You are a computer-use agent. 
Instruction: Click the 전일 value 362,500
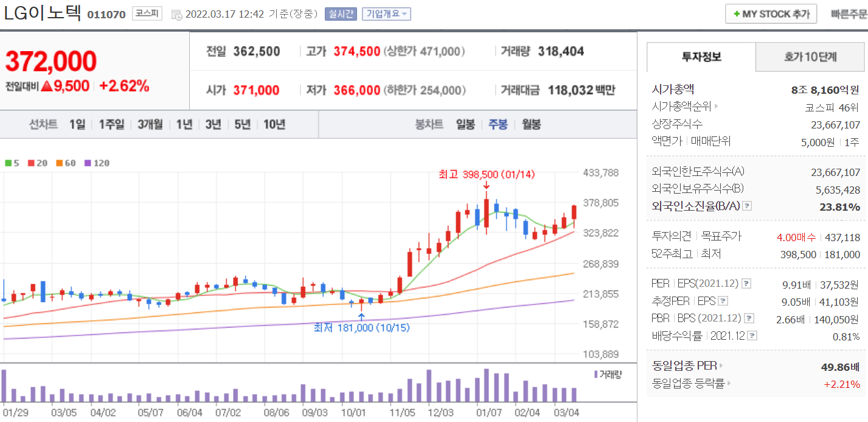(x=257, y=52)
